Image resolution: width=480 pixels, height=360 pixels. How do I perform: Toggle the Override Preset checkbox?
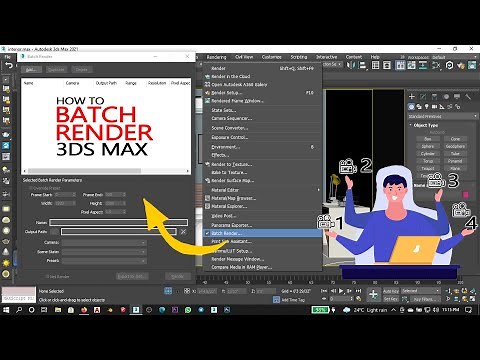[30, 188]
